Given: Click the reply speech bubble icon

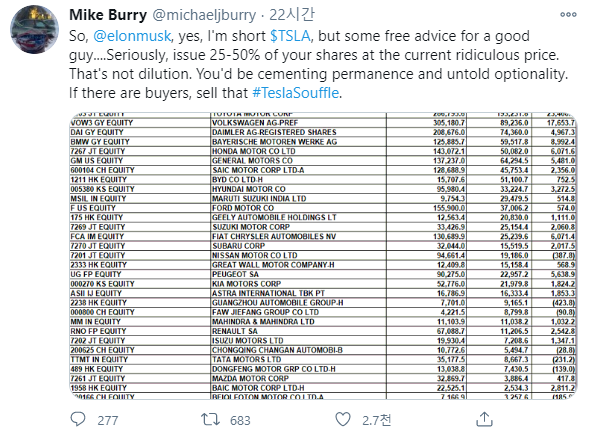Looking at the screenshot, I should coord(78,419).
